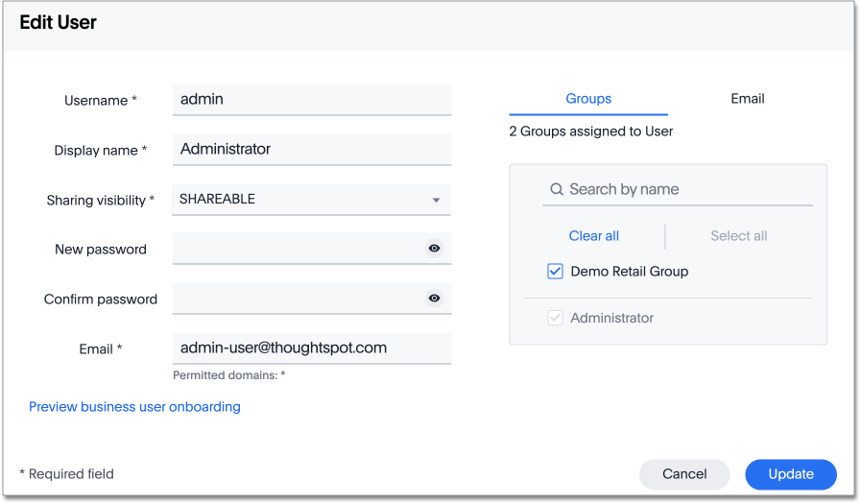Click the Display name input field
This screenshot has height=504, width=861.
pyautogui.click(x=311, y=149)
